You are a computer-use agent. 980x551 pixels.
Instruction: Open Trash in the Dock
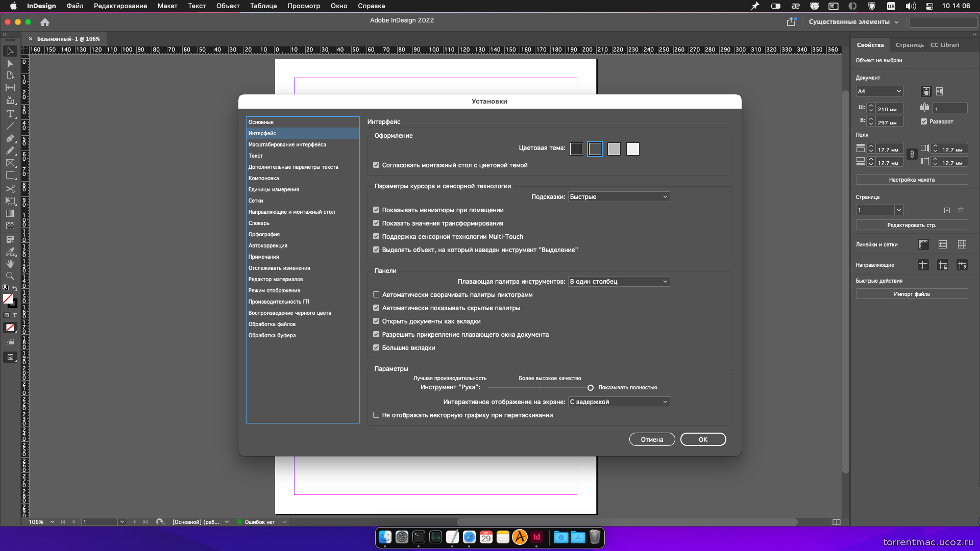(595, 537)
